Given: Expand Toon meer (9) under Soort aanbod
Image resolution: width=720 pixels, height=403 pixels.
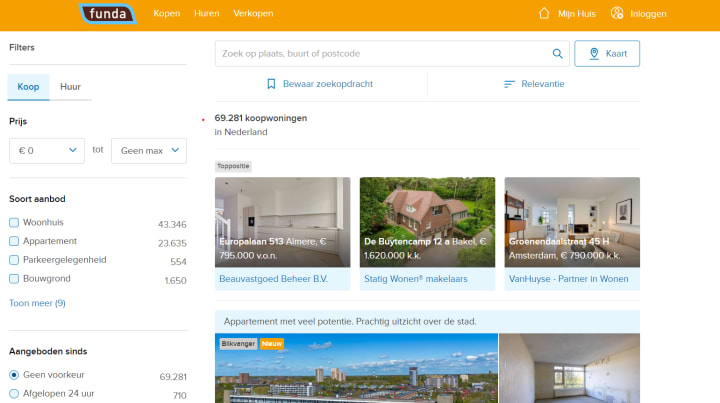Looking at the screenshot, I should 37,303.
